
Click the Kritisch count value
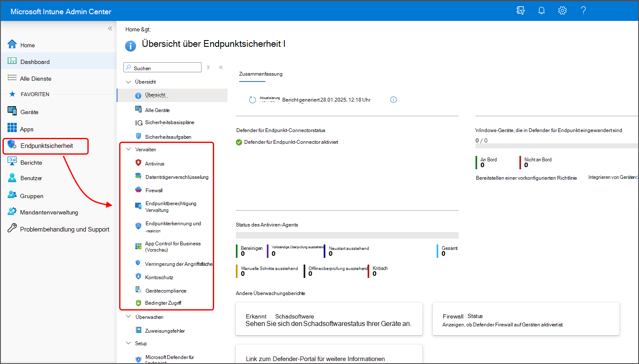[375, 274]
